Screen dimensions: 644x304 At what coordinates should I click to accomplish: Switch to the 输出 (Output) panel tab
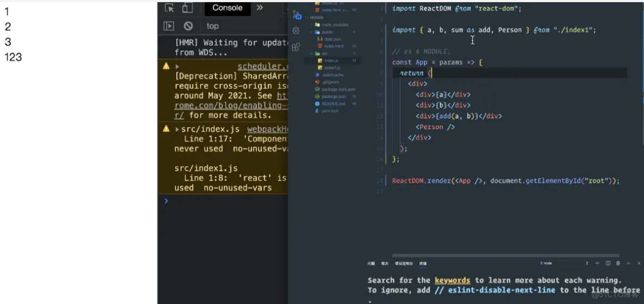385,263
